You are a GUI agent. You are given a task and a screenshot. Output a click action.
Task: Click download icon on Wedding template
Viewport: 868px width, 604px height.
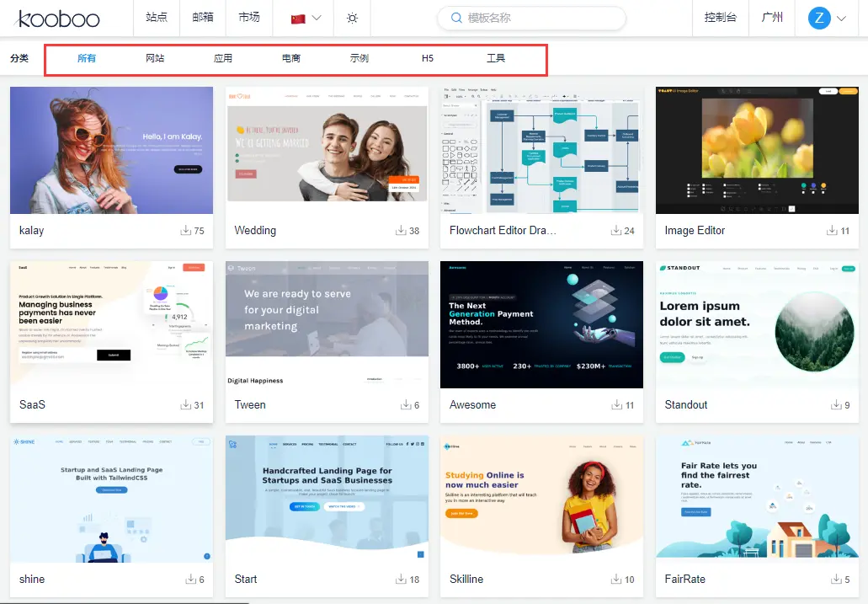[x=401, y=230]
